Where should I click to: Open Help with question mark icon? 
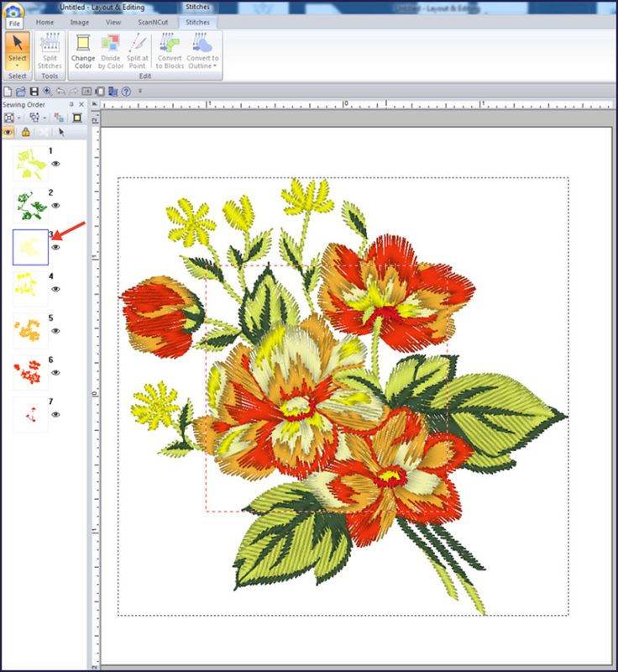(126, 92)
